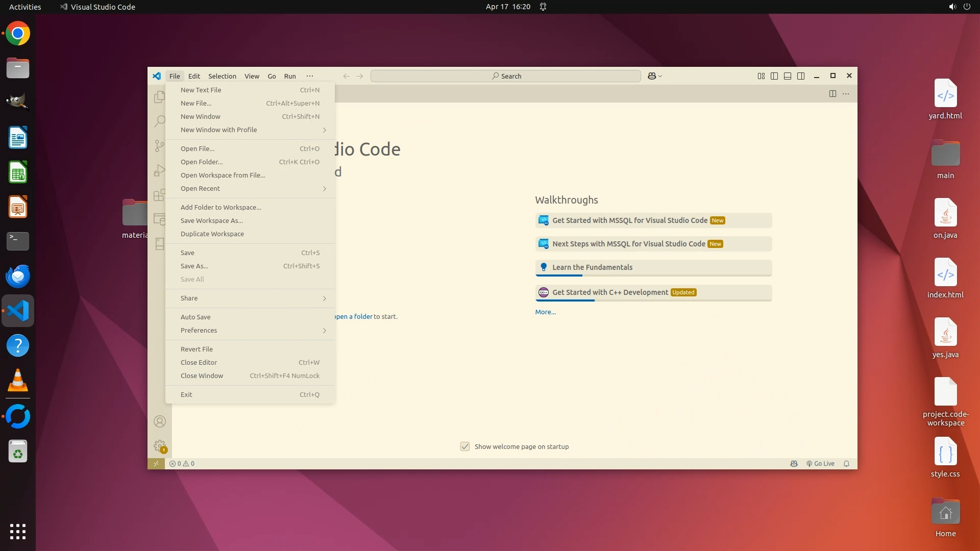
Task: Click the Manage gear icon
Action: pos(160,445)
